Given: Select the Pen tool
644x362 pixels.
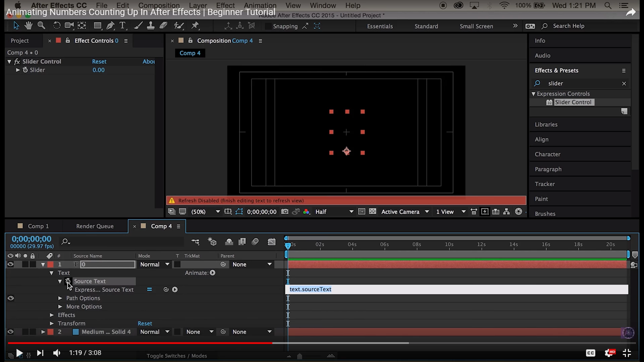Looking at the screenshot, I should click(110, 26).
